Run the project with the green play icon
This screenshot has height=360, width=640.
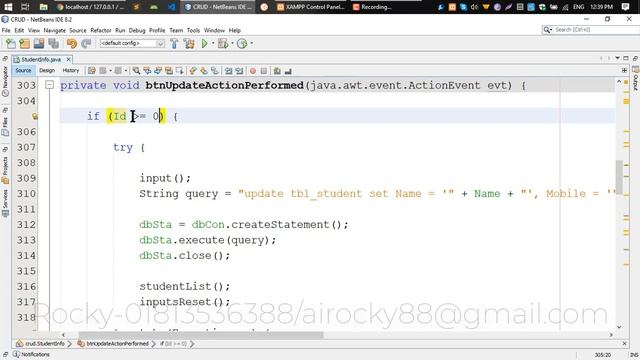click(x=204, y=43)
